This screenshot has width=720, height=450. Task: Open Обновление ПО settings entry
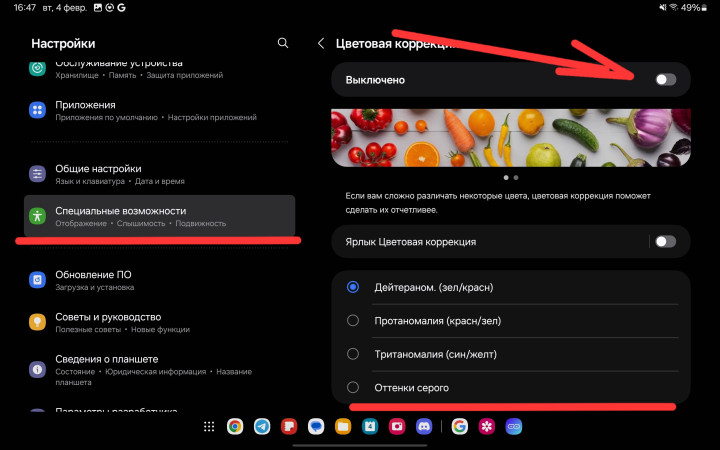(x=160, y=280)
